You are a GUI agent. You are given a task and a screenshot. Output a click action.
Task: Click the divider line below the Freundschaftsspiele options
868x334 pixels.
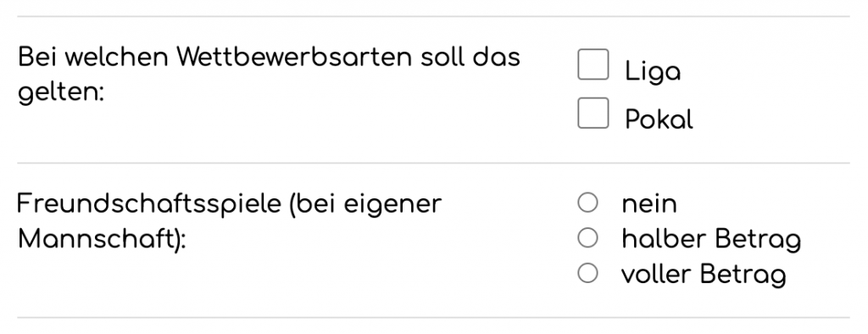point(433,317)
